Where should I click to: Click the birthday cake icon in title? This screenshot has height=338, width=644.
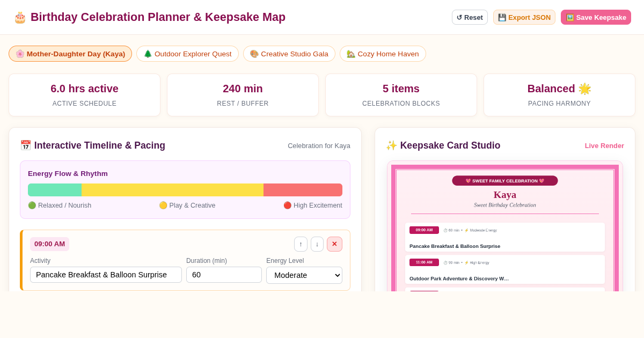(x=20, y=17)
